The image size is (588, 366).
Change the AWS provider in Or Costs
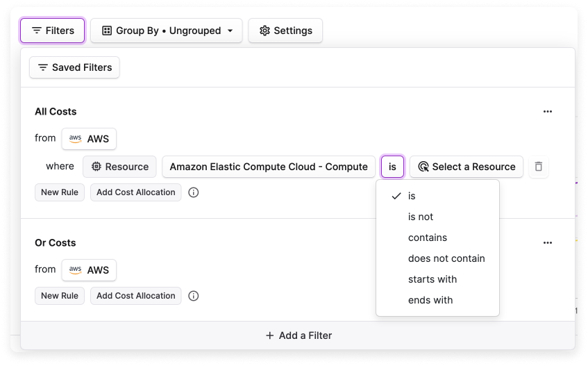tap(89, 270)
